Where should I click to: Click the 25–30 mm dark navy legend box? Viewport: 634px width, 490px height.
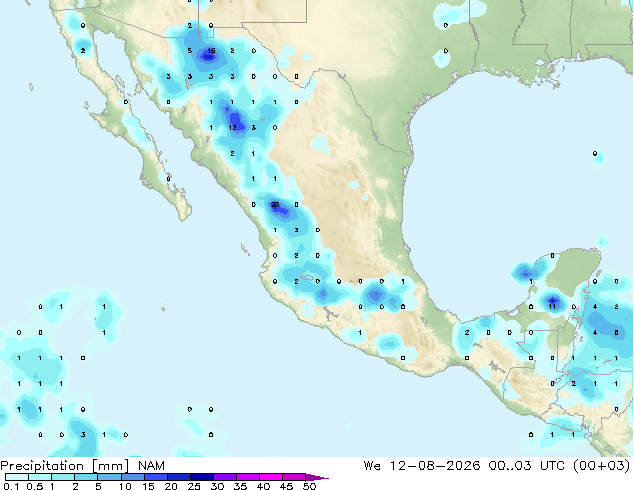point(202,477)
